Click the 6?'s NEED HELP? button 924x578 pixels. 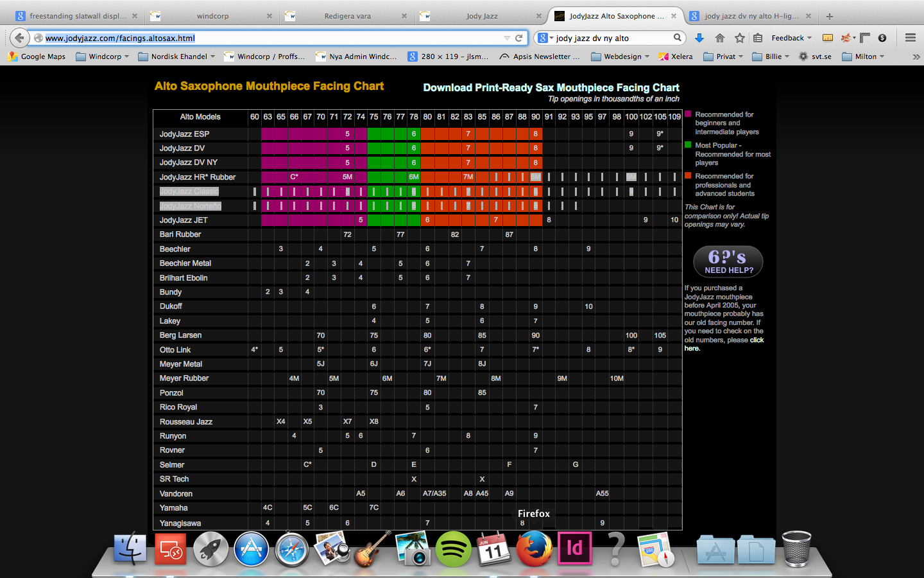point(728,261)
